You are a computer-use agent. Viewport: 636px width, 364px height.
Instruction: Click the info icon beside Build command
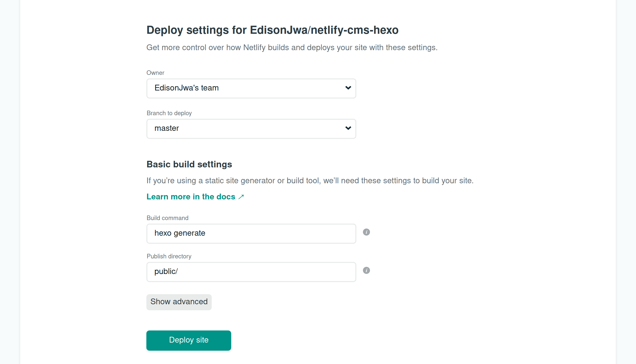pyautogui.click(x=366, y=232)
